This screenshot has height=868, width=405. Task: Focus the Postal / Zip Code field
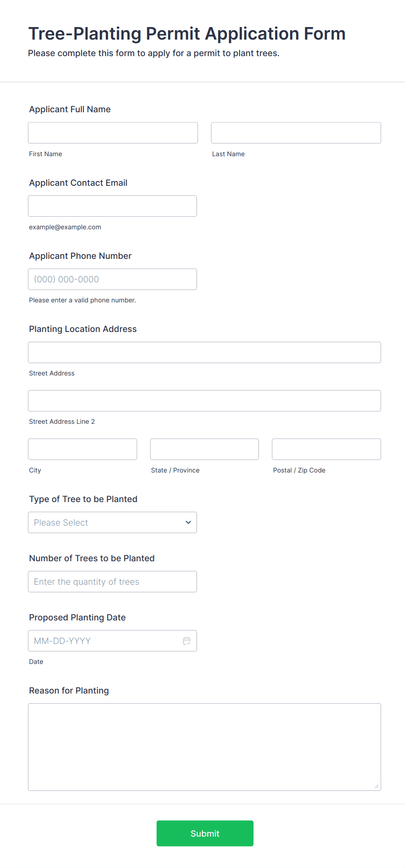(326, 449)
